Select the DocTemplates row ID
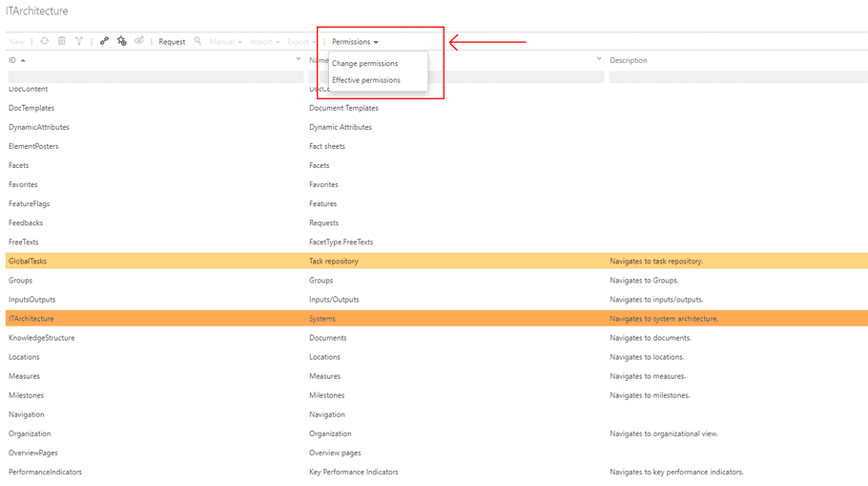 coord(31,108)
